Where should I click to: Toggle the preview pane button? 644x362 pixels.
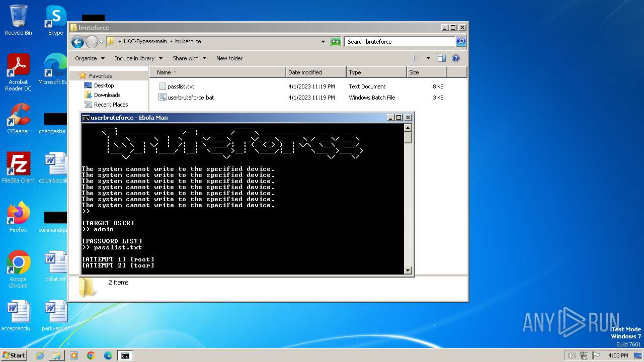441,58
